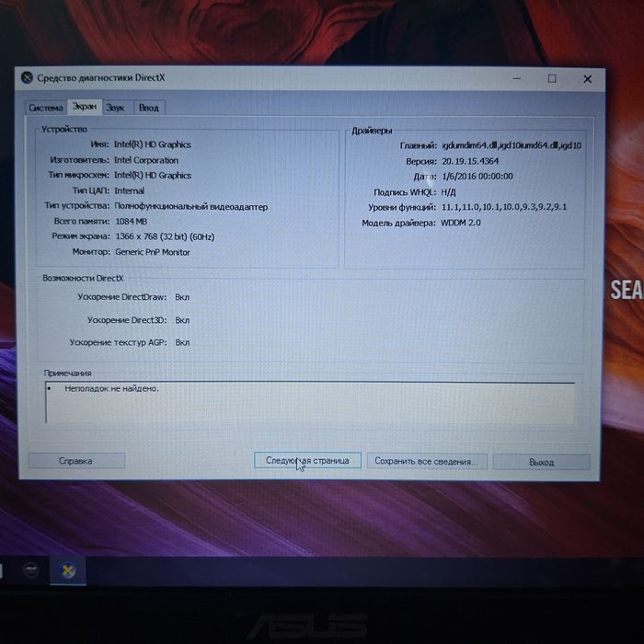Click the Выход button
The height and width of the screenshot is (644, 644).
[x=541, y=462]
